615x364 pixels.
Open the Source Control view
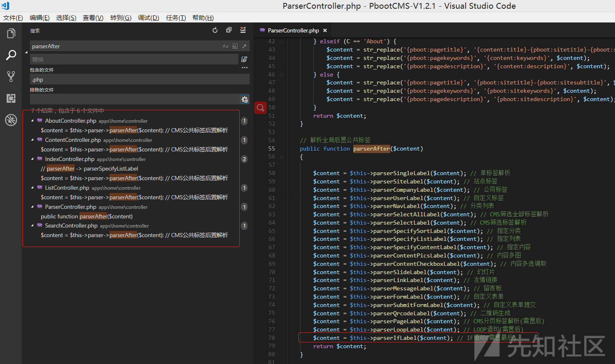click(11, 77)
